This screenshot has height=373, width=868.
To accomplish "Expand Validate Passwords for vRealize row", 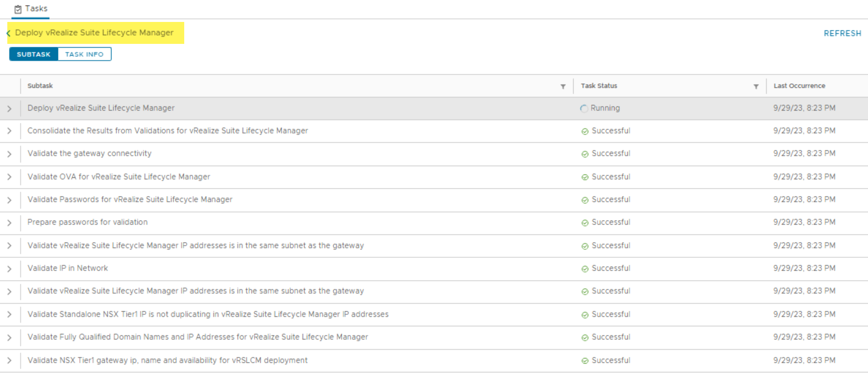I will click(x=9, y=200).
